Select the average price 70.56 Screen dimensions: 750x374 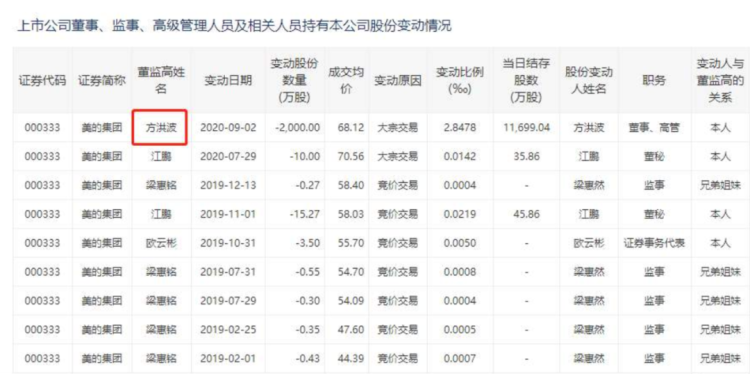(350, 156)
